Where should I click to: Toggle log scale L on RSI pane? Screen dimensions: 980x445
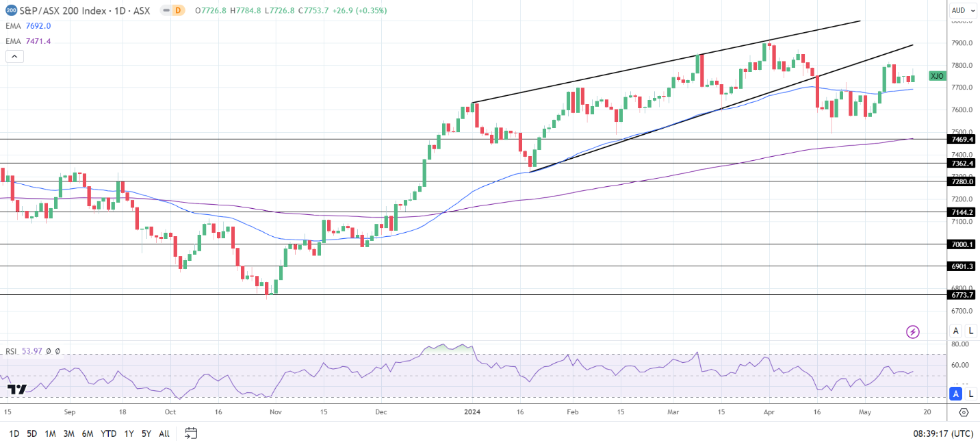click(971, 394)
